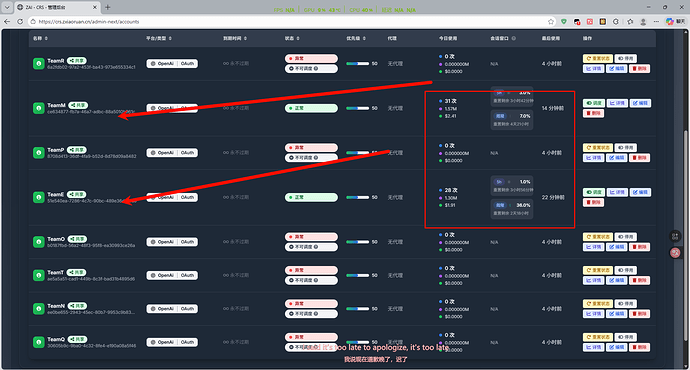Open the floating red round icon at the right edge
Image resolution: width=690 pixels, height=370 pixels.
tap(675, 253)
